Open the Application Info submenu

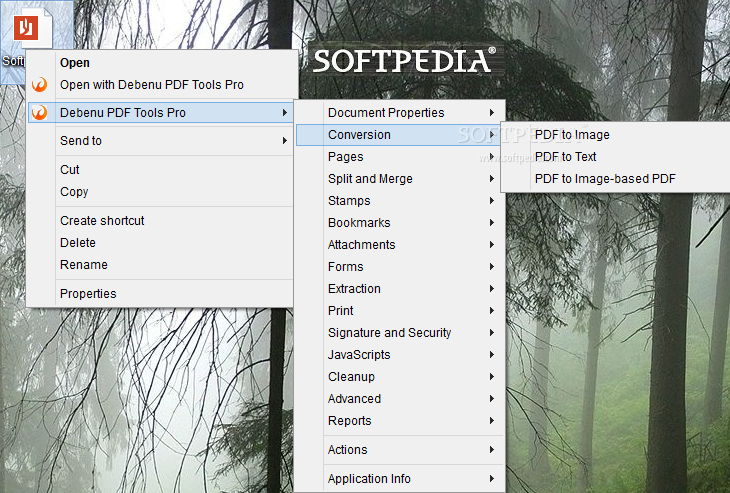tap(400, 479)
